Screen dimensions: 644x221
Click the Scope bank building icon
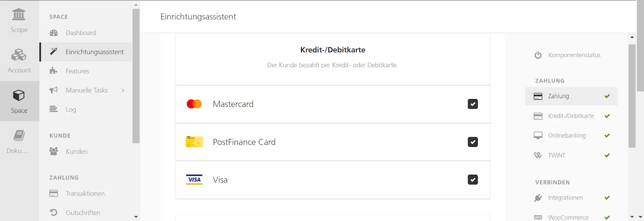pyautogui.click(x=19, y=14)
